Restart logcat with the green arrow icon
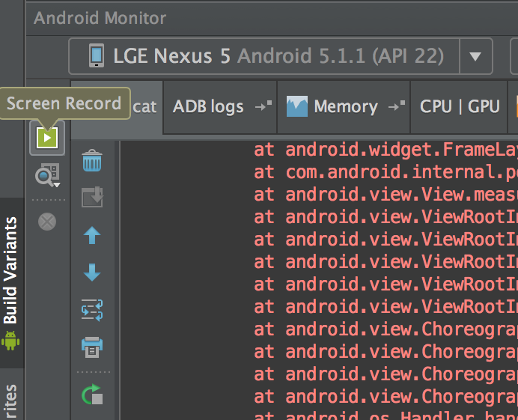Screen dimensions: 518x420 point(92,395)
